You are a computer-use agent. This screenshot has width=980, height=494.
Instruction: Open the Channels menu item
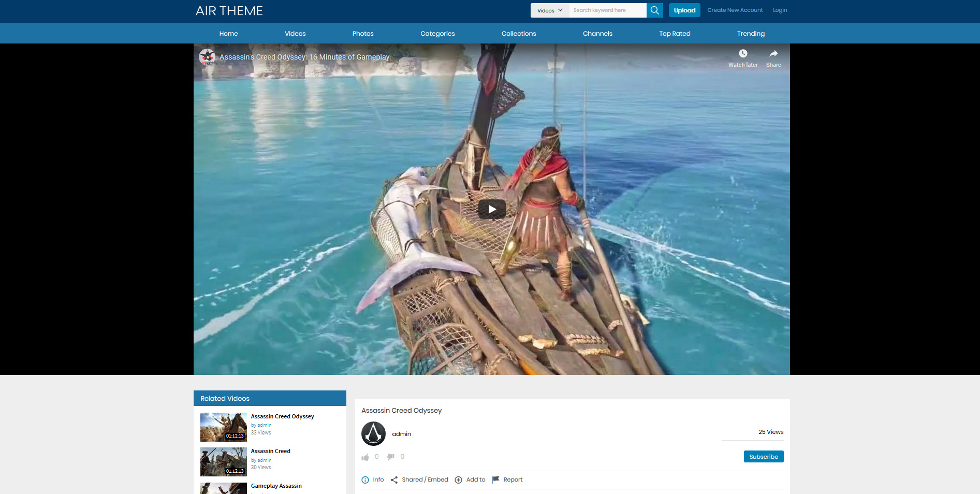click(x=597, y=34)
